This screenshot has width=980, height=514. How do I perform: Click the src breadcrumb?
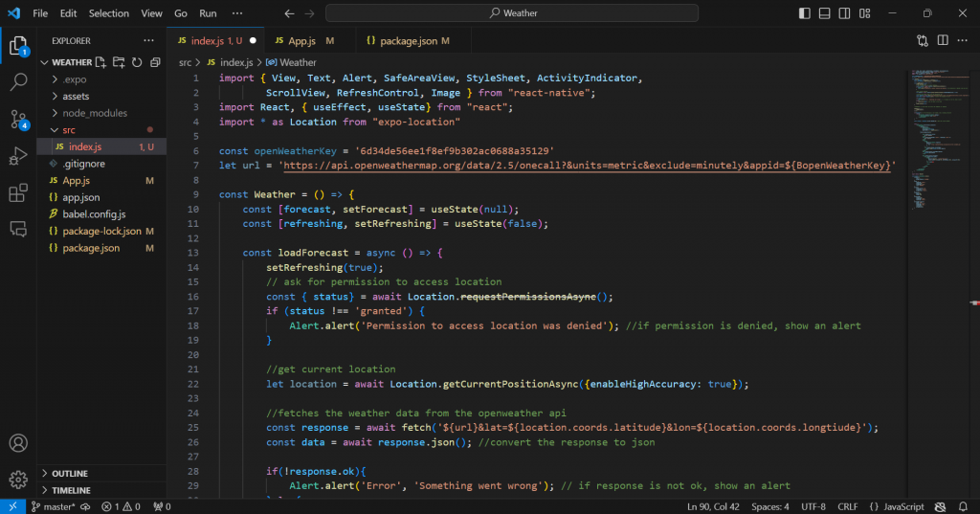(x=185, y=62)
